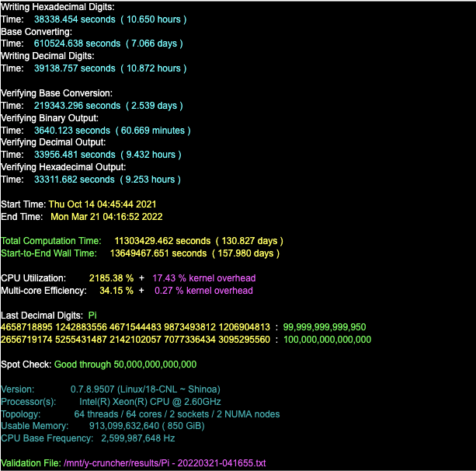Click the Writing Hexadecimal Digits heading
The height and width of the screenshot is (471, 476).
click(x=57, y=6)
